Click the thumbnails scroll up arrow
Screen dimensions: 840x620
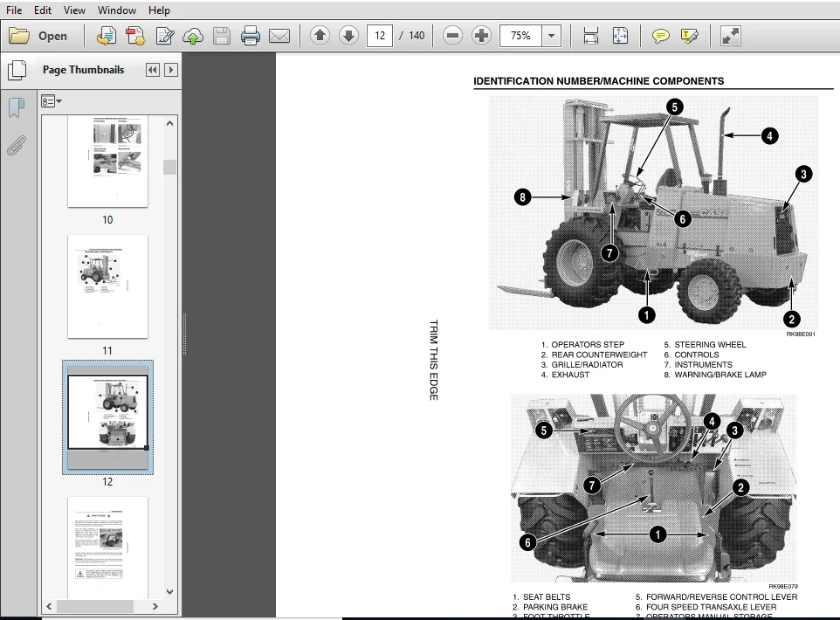pyautogui.click(x=169, y=123)
